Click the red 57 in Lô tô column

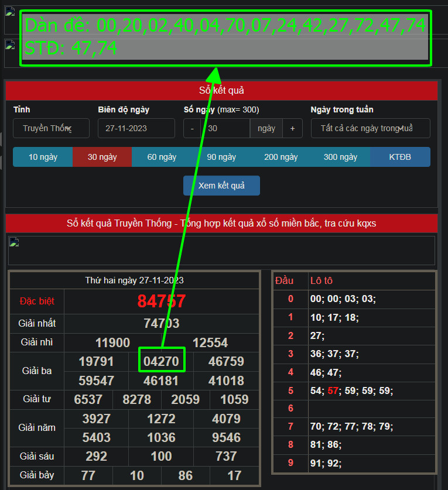[333, 390]
